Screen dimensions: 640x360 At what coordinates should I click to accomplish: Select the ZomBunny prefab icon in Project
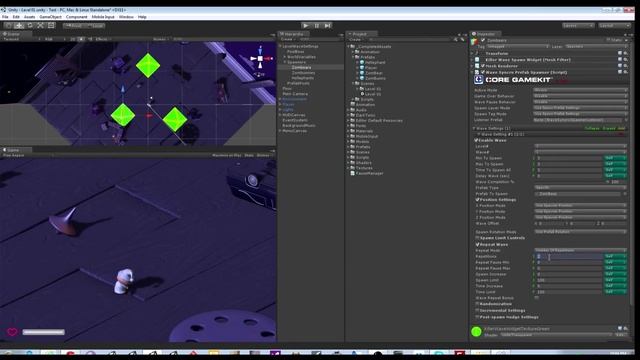[362, 78]
